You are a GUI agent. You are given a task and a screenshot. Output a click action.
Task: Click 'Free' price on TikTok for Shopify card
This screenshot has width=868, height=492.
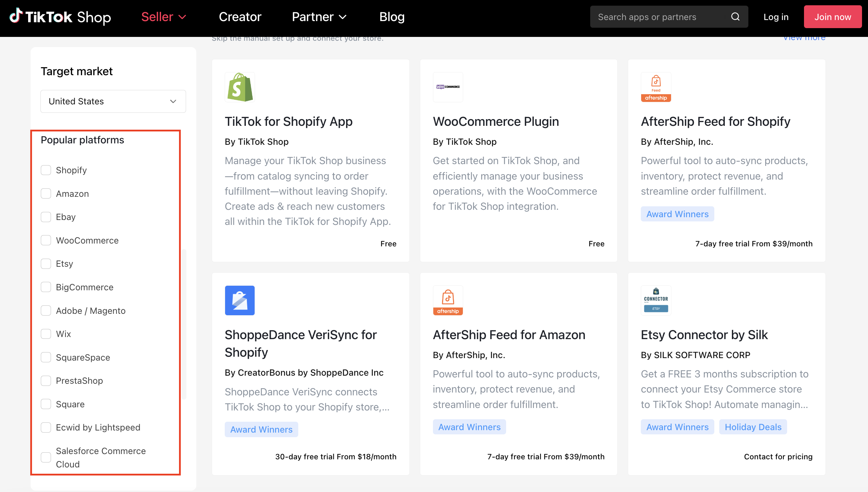[388, 244]
